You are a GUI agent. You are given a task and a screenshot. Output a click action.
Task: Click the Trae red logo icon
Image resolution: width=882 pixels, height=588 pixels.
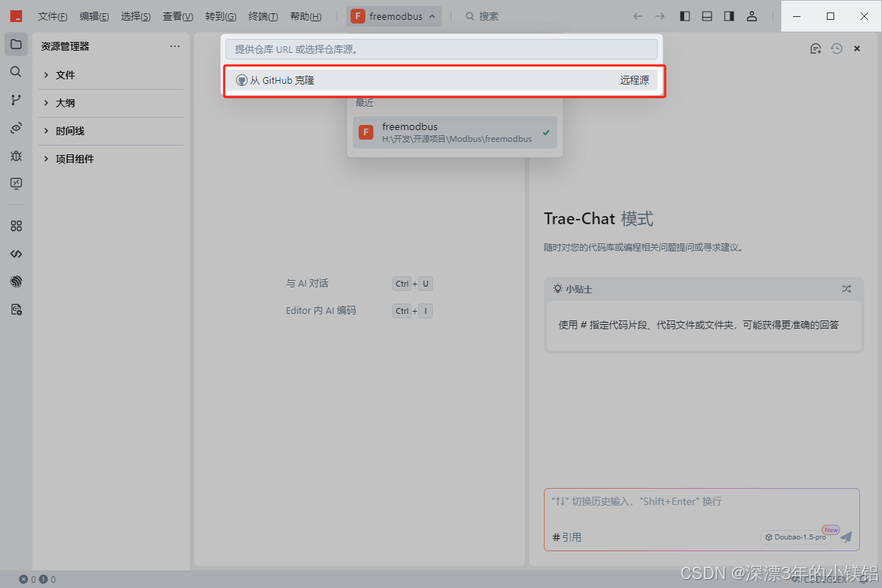(16, 16)
